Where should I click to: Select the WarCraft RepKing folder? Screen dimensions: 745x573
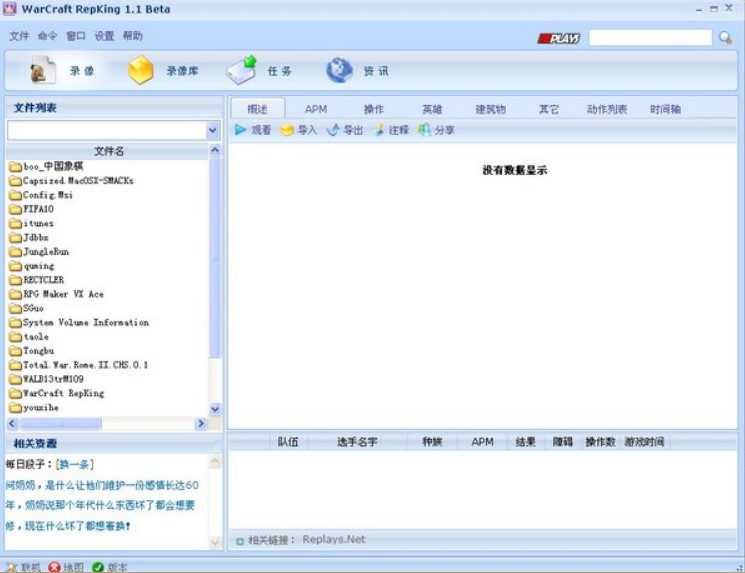(56, 393)
